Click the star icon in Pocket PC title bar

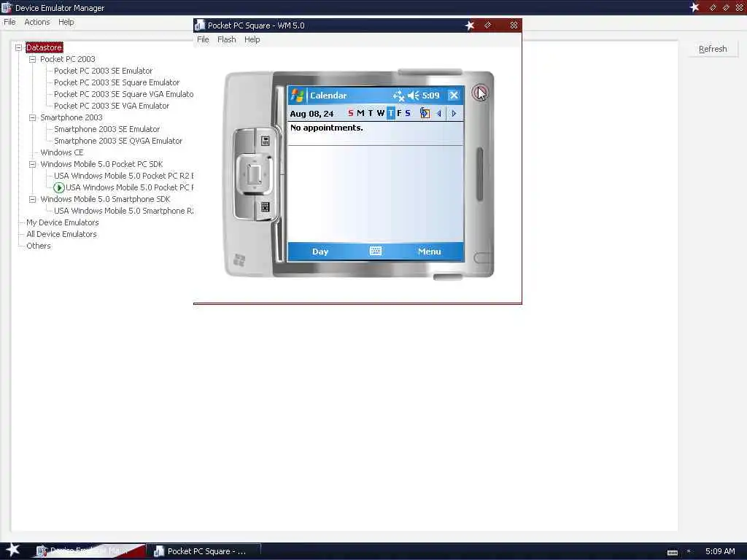470,26
